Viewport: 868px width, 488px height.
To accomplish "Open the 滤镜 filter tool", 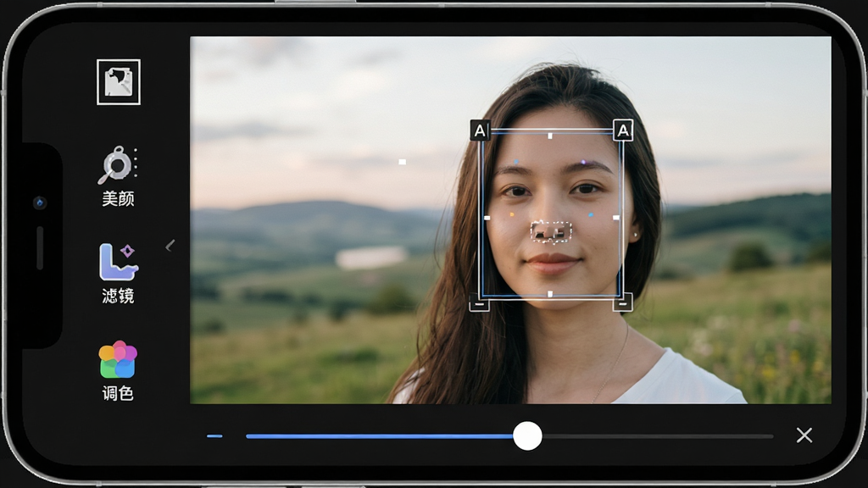I will point(119,274).
